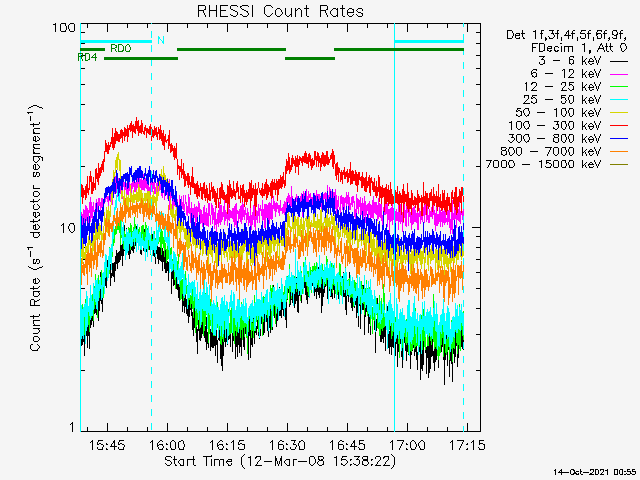Viewport: 640px width, 480px height.
Task: Click the '17:15' time axis label
Action: coord(467,445)
